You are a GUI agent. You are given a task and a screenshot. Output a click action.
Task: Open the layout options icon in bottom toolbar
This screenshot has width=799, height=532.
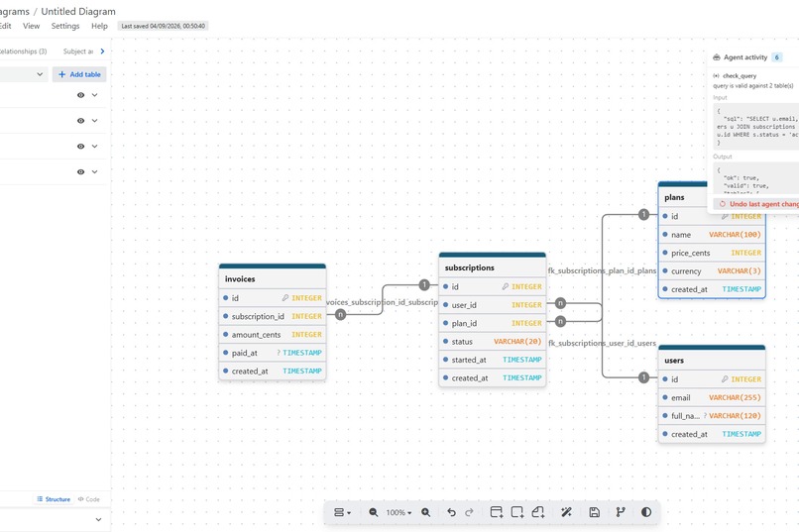click(x=342, y=512)
